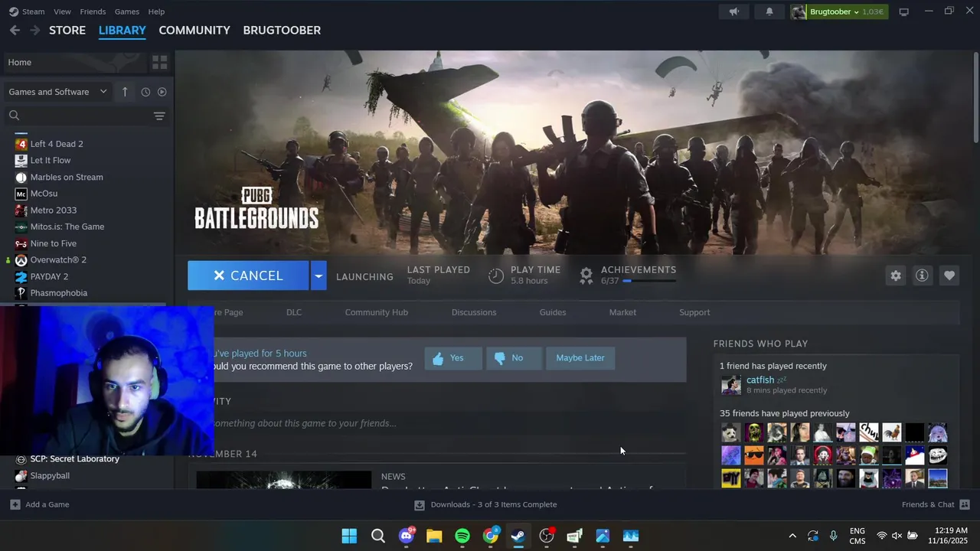This screenshot has height=551, width=980.
Task: Cancel the PUBG launch
Action: 248,275
